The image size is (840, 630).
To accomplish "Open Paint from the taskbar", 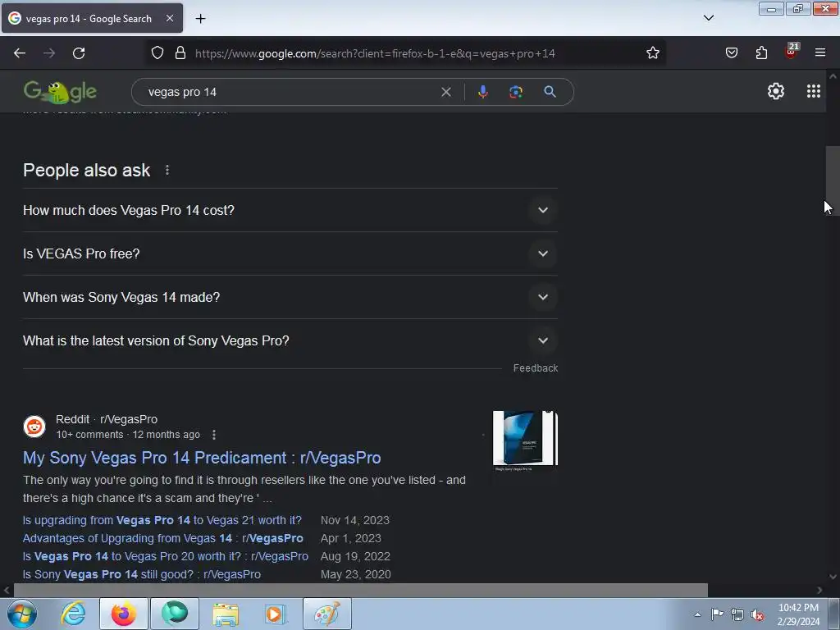I will [x=327, y=614].
